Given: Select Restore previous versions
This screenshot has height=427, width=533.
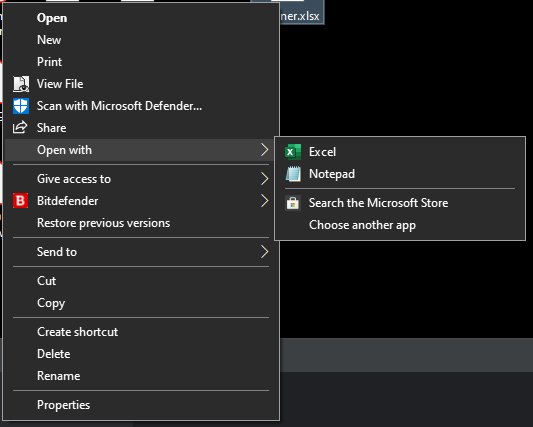Looking at the screenshot, I should 141,223.
